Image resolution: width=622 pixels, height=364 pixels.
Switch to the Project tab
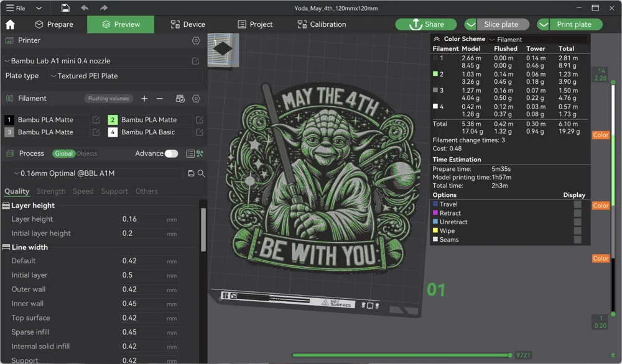[255, 25]
